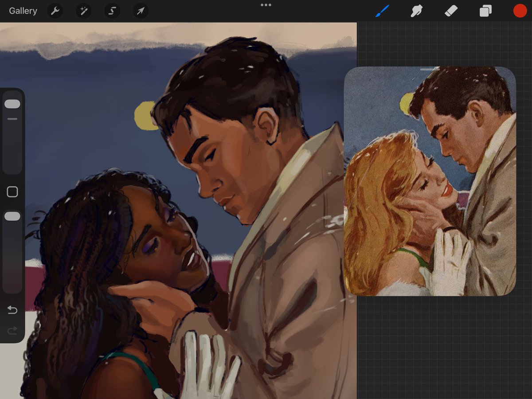Tap the blue highlighted brush tool
The image size is (532, 399).
coord(382,11)
